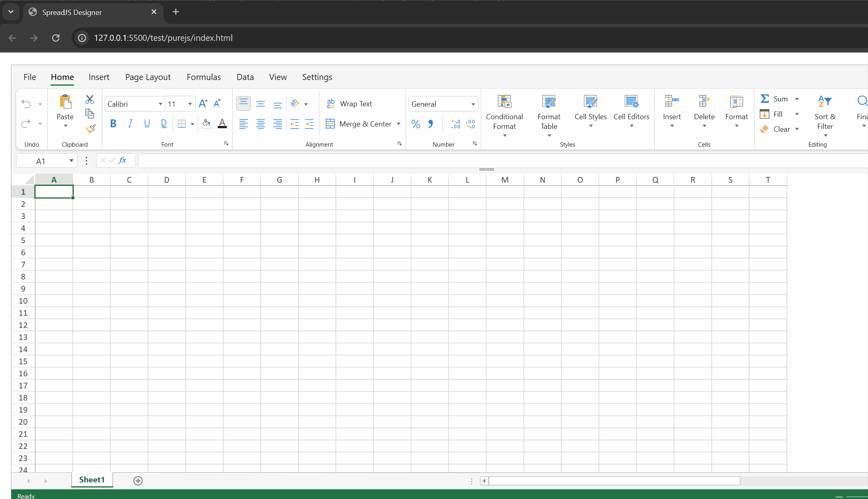Viewport: 868px width, 499px height.
Task: Add a new sheet with plus icon
Action: click(138, 480)
